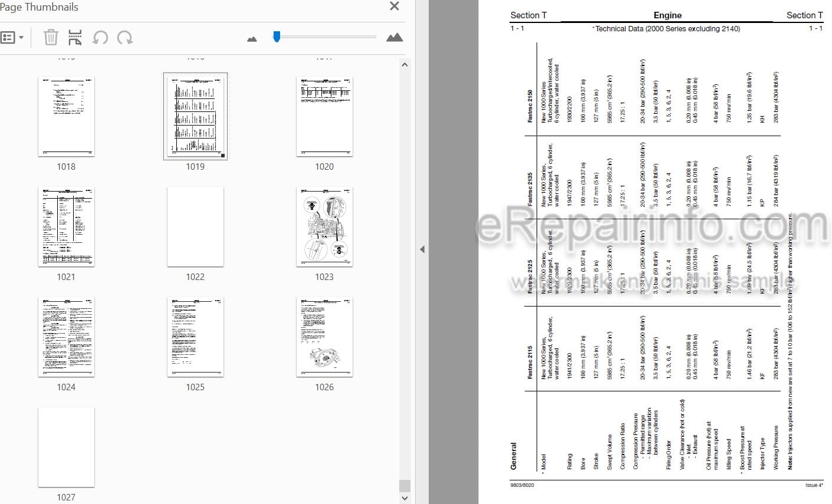
Task: Click the 'Engine' heading in document
Action: click(x=667, y=15)
